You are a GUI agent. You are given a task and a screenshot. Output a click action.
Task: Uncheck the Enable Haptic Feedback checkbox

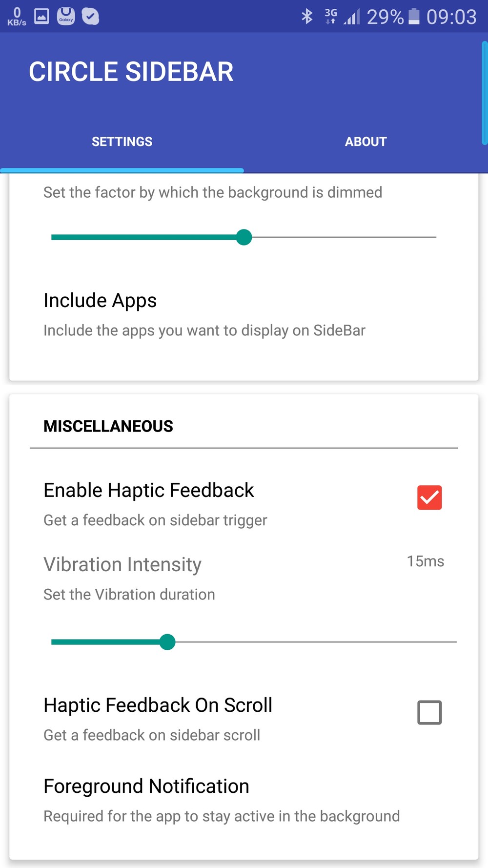429,497
